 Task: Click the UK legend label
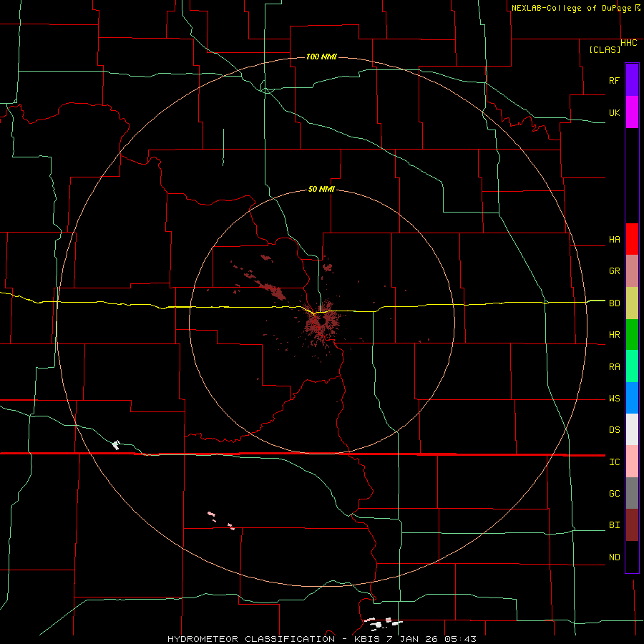[x=614, y=112]
